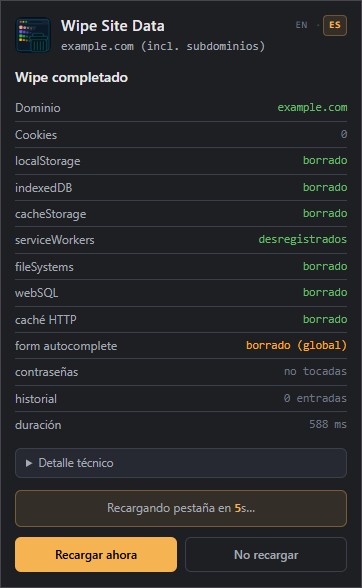Click the borrado status for webSQL
The width and height of the screenshot is (362, 588).
point(325,292)
